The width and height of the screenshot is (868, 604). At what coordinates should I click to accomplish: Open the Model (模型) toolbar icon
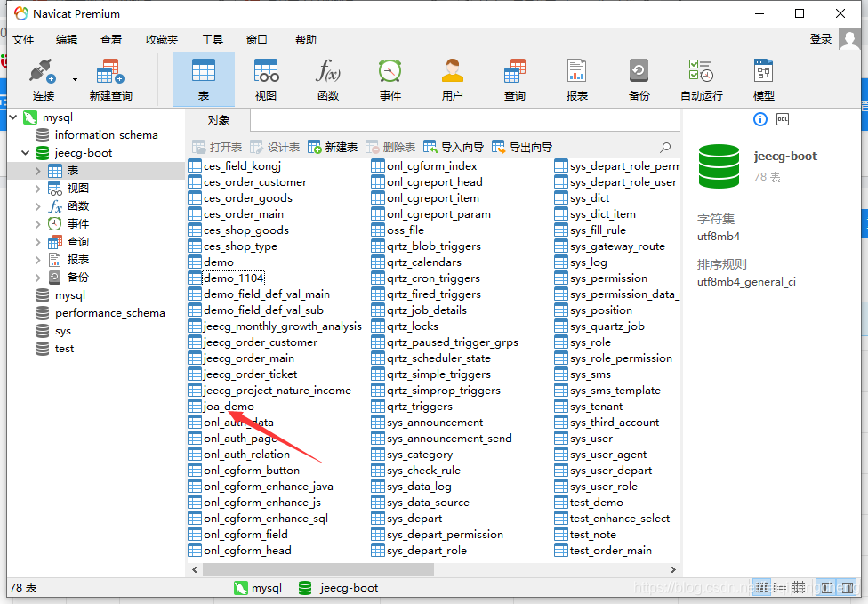coord(763,80)
